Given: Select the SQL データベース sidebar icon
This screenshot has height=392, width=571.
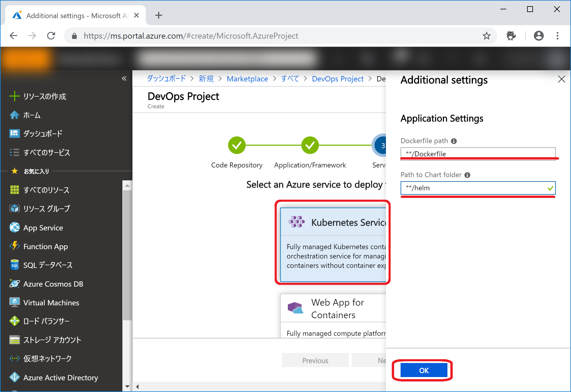Looking at the screenshot, I should click(48, 265).
